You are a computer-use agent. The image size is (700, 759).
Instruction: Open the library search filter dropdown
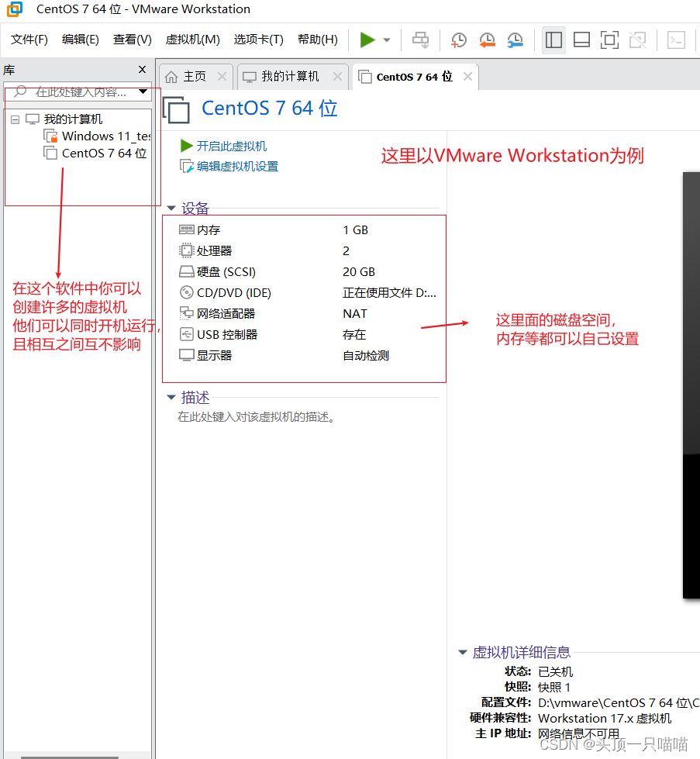click(x=143, y=91)
